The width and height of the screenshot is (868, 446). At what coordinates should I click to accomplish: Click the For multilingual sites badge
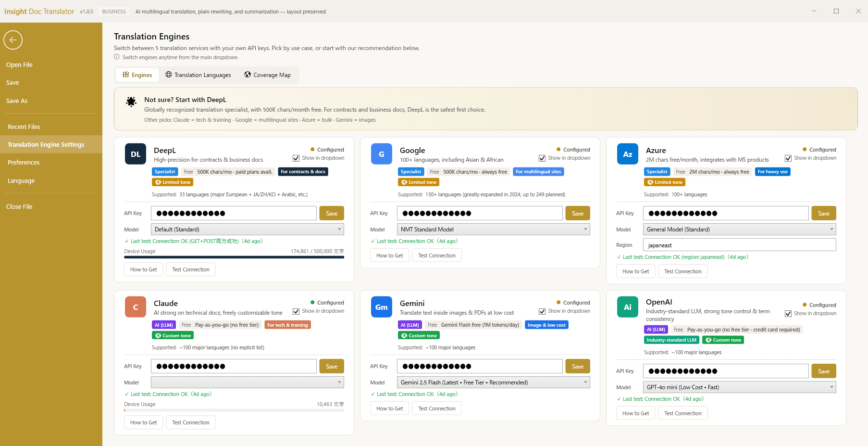(x=538, y=172)
